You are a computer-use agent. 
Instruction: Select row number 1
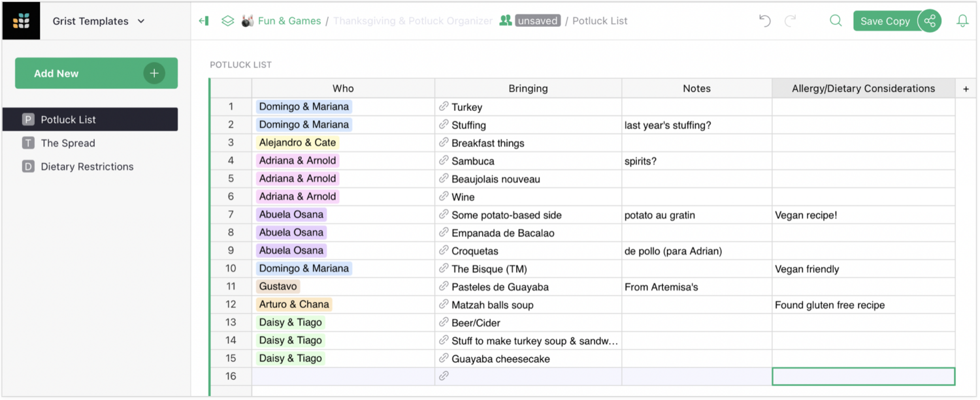pyautogui.click(x=231, y=106)
